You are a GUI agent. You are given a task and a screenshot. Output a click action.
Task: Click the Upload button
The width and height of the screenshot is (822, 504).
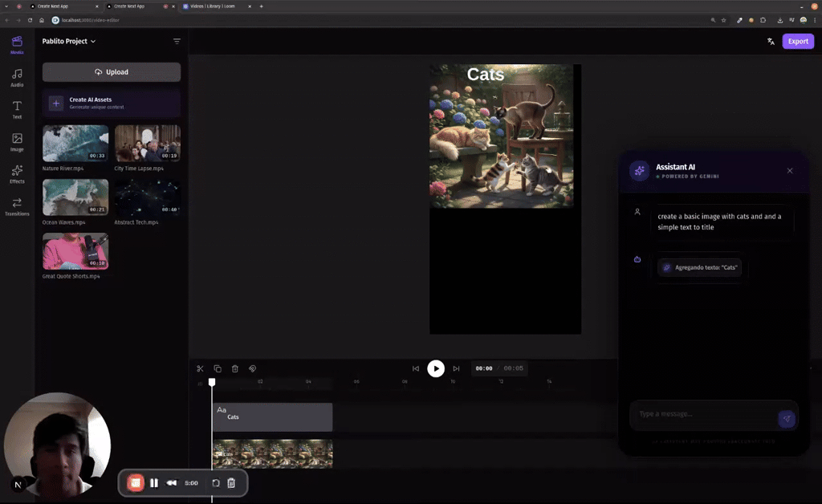coord(112,72)
